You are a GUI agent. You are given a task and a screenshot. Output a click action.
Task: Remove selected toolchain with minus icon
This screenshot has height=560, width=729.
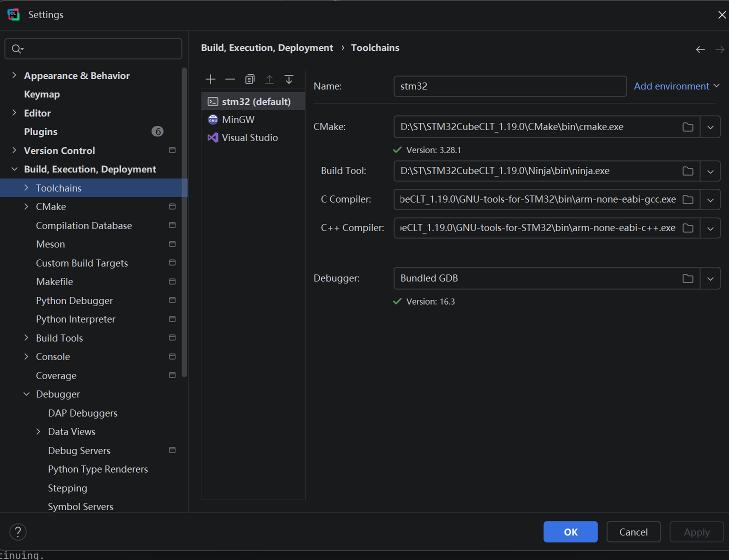pos(230,79)
